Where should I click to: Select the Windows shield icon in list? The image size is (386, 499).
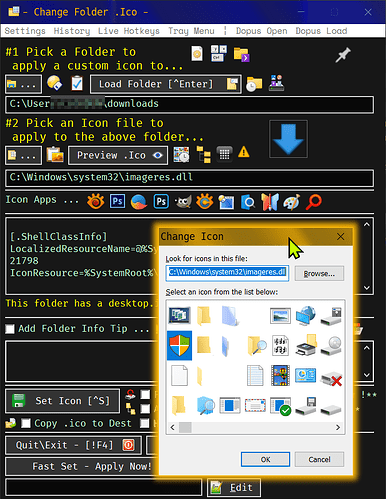coord(179,345)
